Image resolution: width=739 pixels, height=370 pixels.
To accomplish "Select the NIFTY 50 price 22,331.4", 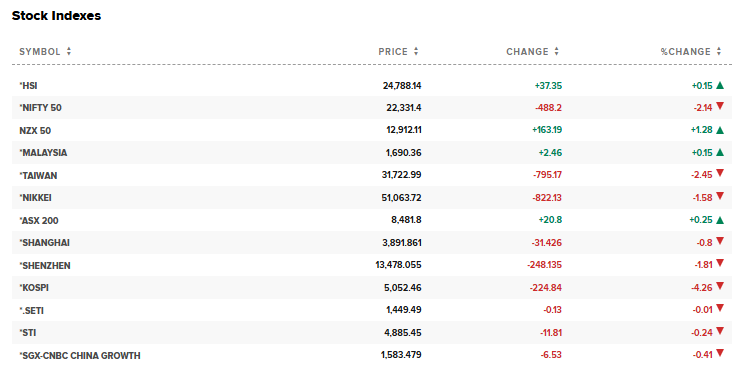I will [x=404, y=108].
